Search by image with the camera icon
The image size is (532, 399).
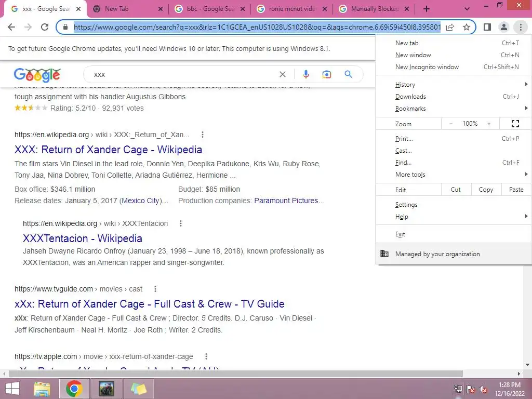pyautogui.click(x=326, y=74)
